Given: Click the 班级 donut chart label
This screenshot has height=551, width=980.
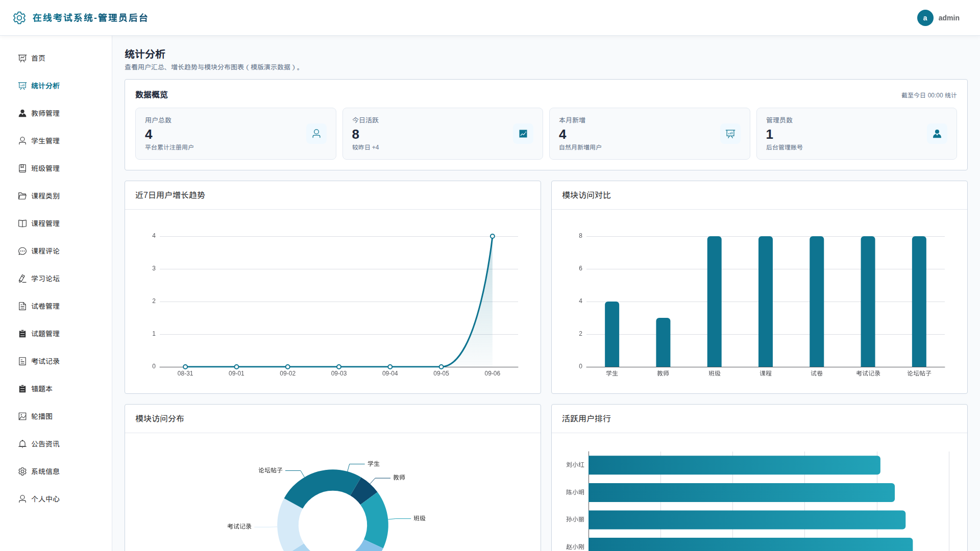Looking at the screenshot, I should [420, 518].
